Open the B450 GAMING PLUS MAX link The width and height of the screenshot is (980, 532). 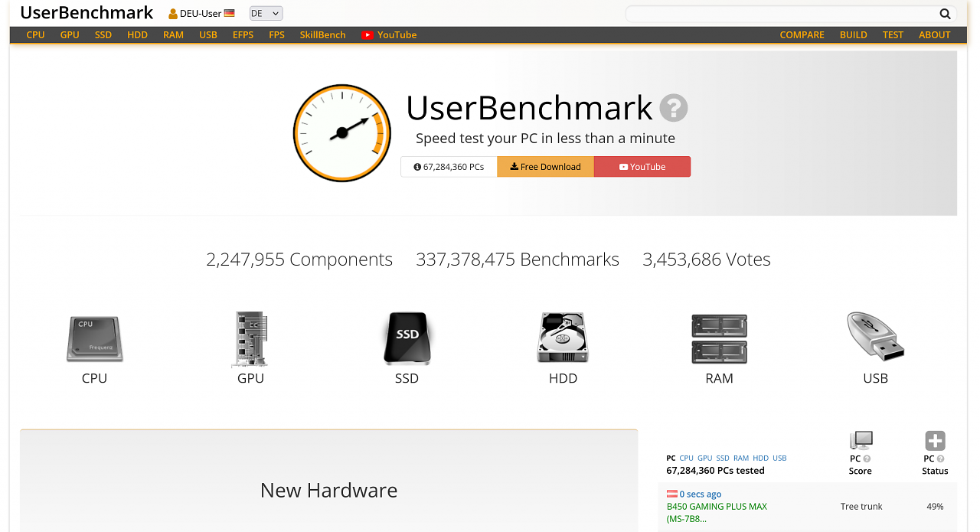[717, 513]
